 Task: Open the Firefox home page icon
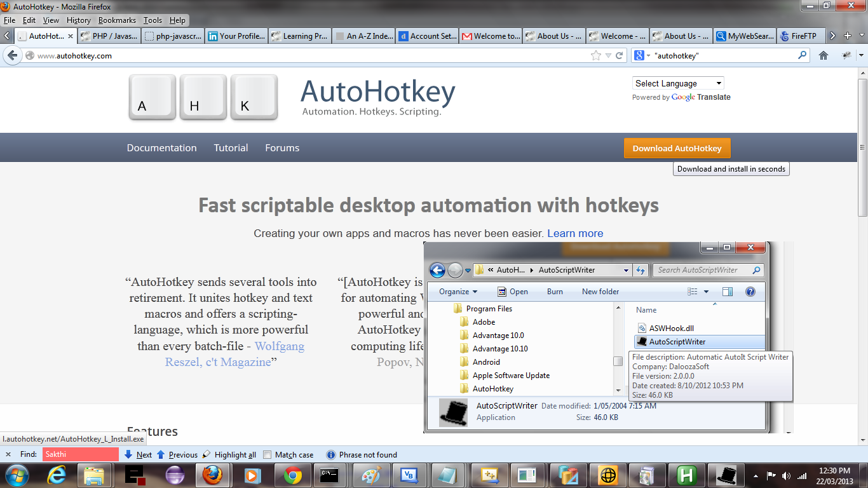coord(824,55)
